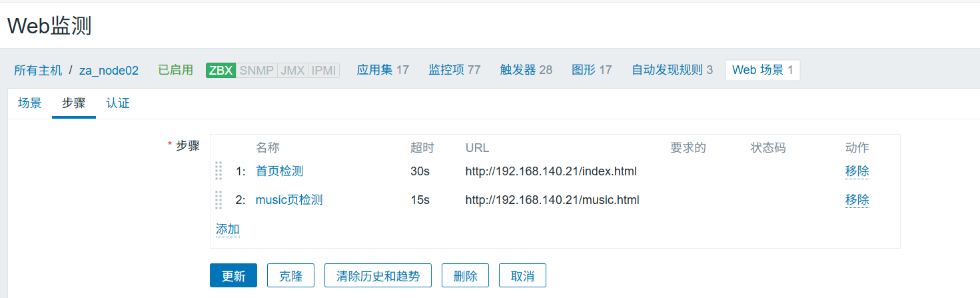
Task: Grab the drag handle of step music页检测
Action: (219, 200)
